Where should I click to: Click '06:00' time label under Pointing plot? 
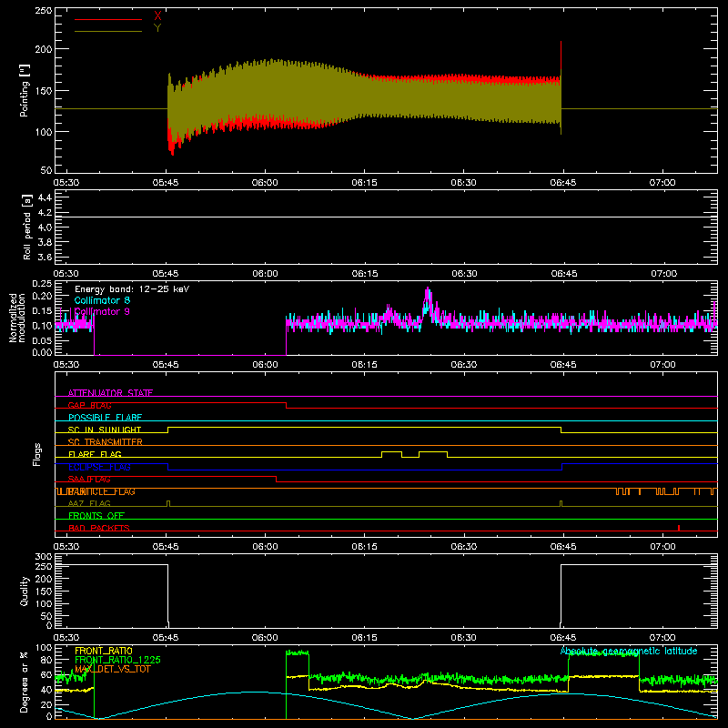pos(265,183)
